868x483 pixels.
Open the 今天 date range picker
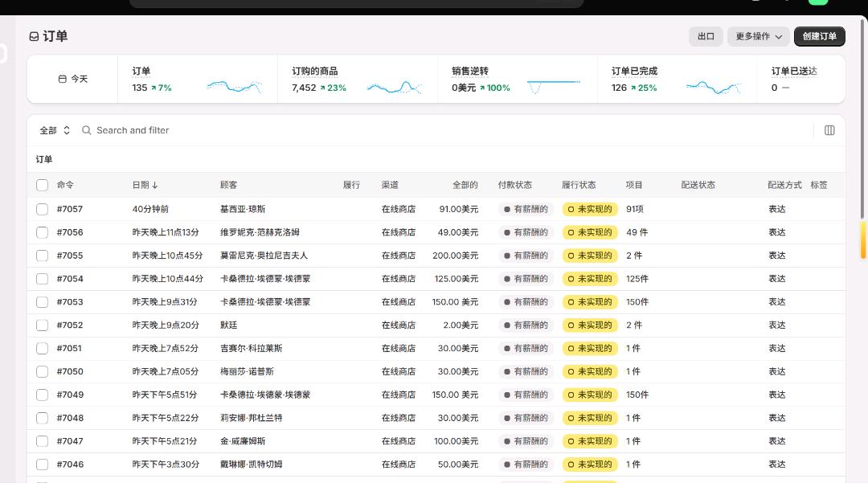73,79
